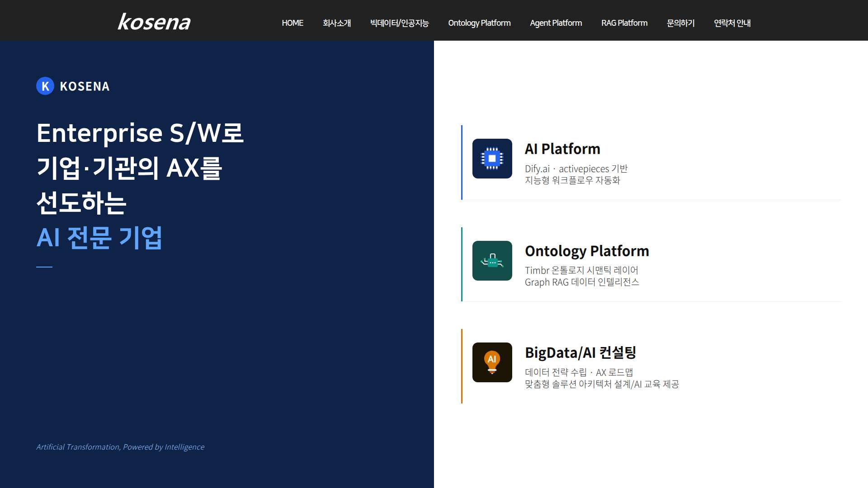This screenshot has width=868, height=488.
Task: Click 'Graph RAG 데이터 인텔리전스' description
Action: (582, 282)
